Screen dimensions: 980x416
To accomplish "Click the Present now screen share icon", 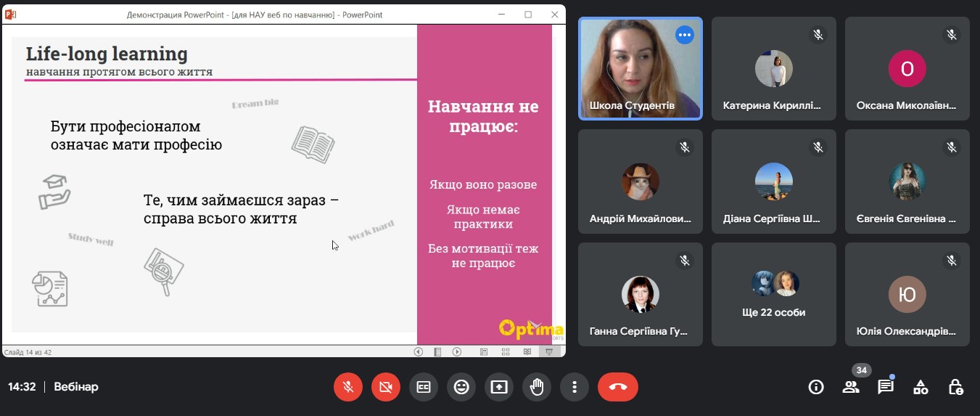I will (499, 387).
